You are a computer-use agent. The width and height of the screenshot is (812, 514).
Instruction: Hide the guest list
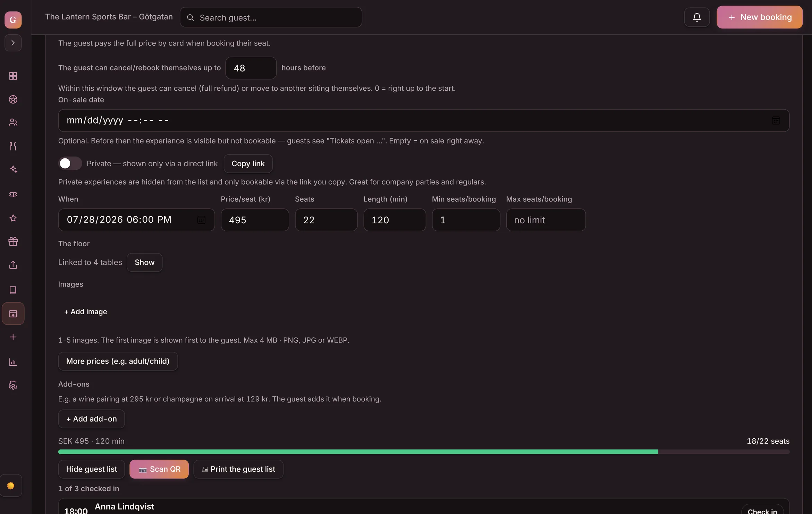(91, 469)
